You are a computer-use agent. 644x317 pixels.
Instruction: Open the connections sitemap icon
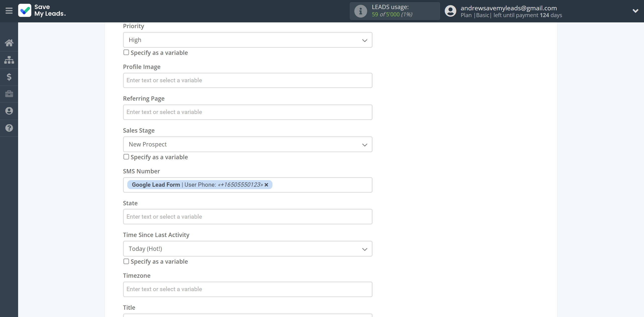9,60
